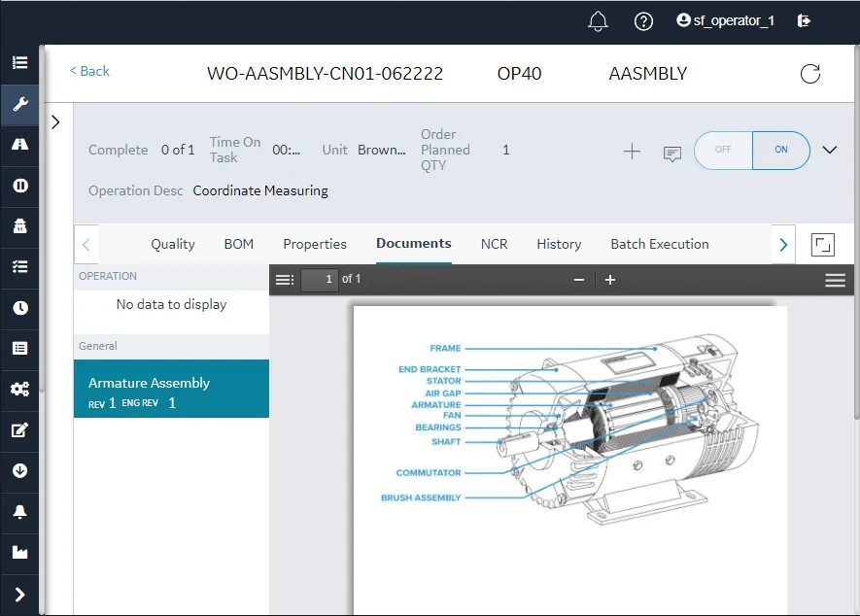Move the tab strip left with the arrow
The height and width of the screenshot is (616, 860).
tap(86, 245)
